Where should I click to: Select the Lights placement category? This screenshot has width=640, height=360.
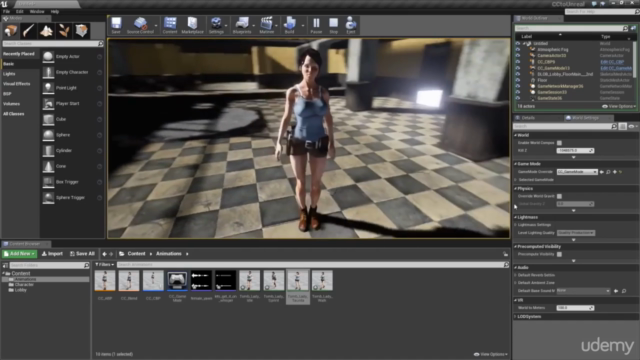point(9,74)
